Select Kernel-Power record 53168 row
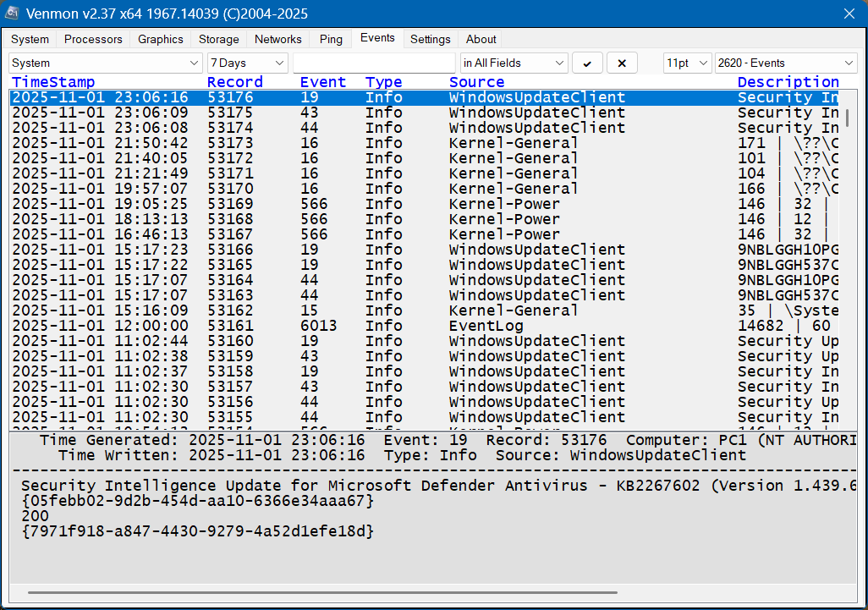This screenshot has width=868, height=610. coord(425,219)
